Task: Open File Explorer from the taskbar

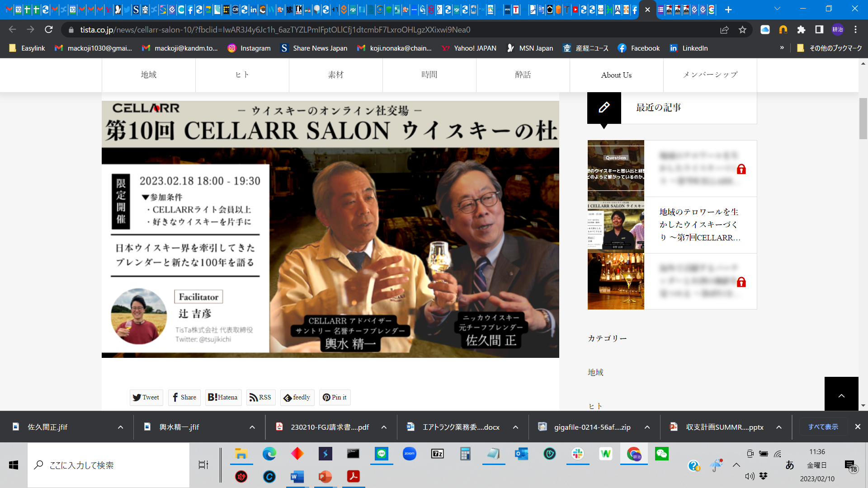Action: coord(241,454)
